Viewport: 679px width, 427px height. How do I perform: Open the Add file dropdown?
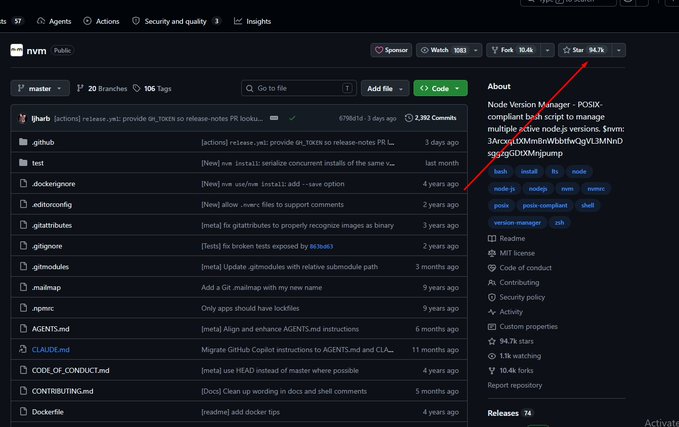(x=385, y=88)
